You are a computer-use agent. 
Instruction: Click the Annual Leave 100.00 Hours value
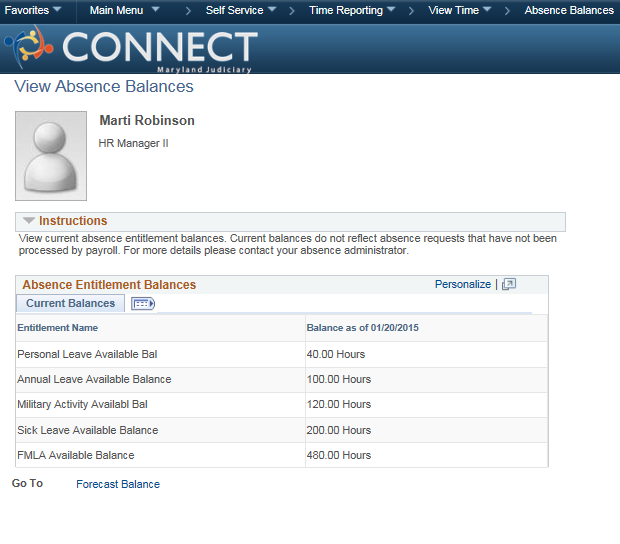coord(338,379)
